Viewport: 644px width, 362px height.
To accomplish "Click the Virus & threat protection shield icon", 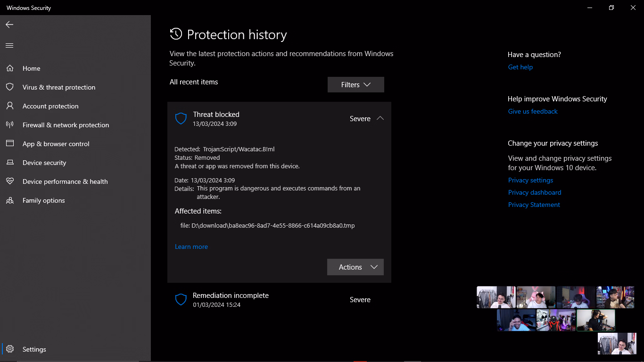I will click(x=9, y=87).
